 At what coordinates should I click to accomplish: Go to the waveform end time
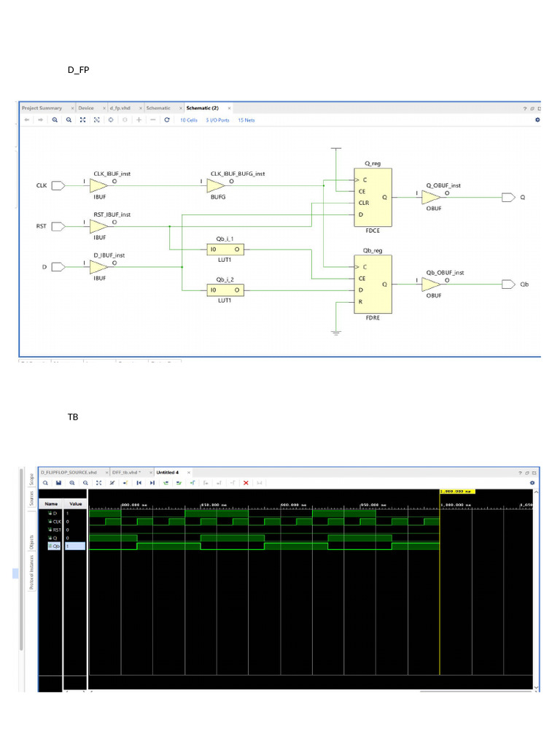pyautogui.click(x=152, y=483)
